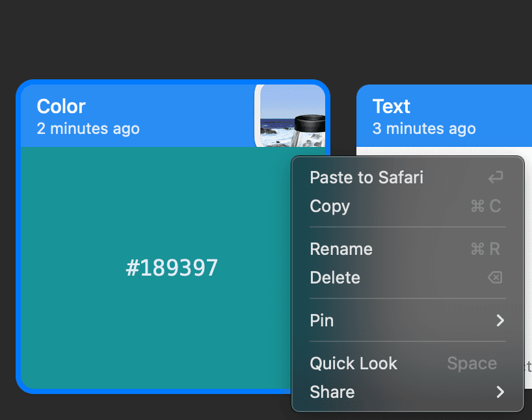This screenshot has width=532, height=420.
Task: Click the Preview app icon on Color card
Action: [x=290, y=116]
